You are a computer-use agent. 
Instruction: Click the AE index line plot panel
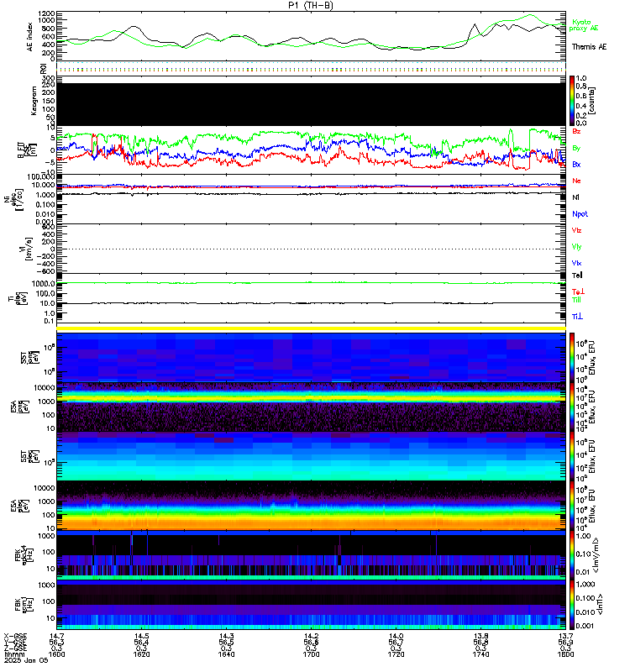click(311, 36)
